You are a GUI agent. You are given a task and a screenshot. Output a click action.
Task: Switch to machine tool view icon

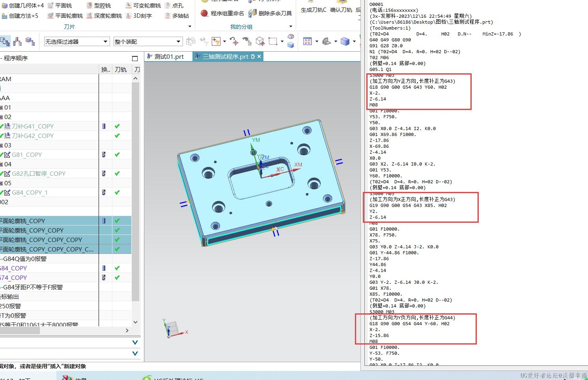(x=18, y=41)
